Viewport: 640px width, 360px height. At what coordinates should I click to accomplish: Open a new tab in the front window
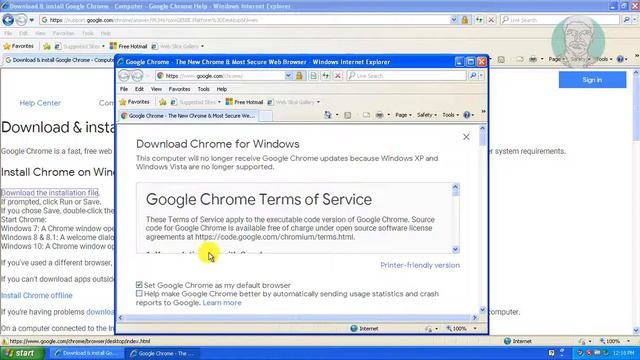266,116
